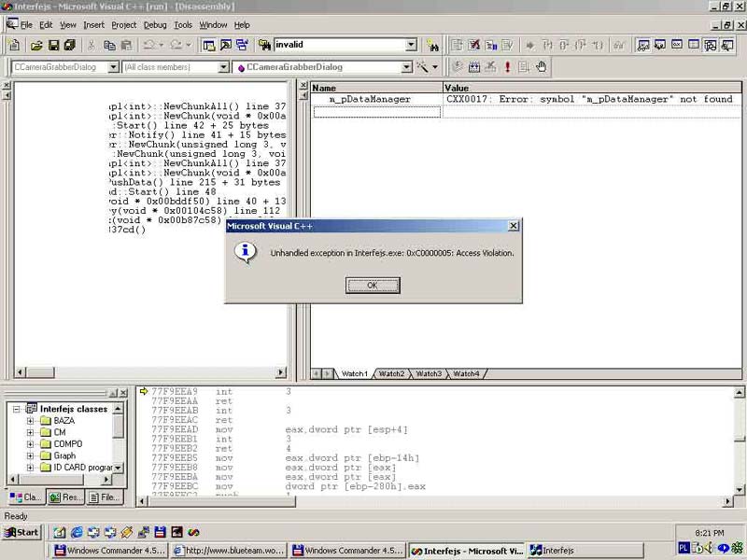Click the Stop Debugging icon
The height and width of the screenshot is (560, 747).
473,45
